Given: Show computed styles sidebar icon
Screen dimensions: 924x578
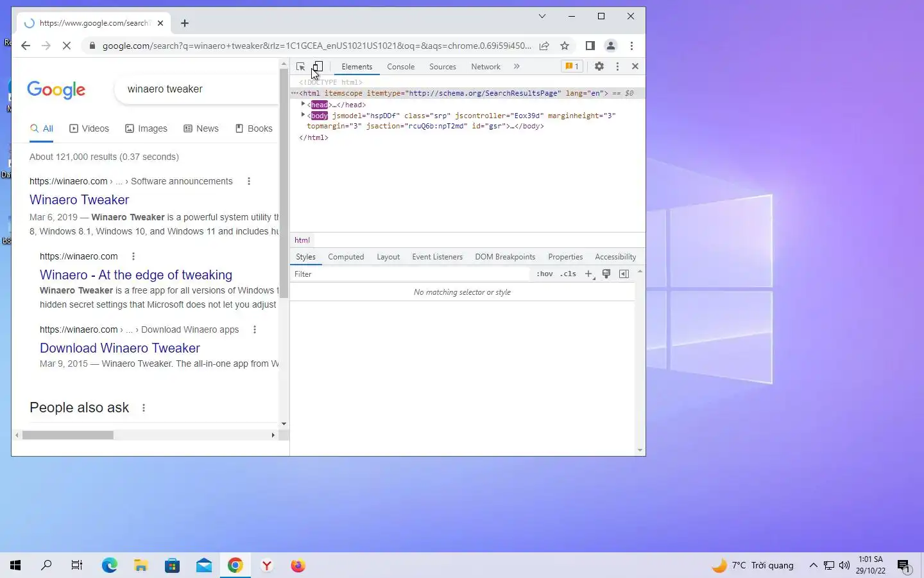Looking at the screenshot, I should [624, 274].
